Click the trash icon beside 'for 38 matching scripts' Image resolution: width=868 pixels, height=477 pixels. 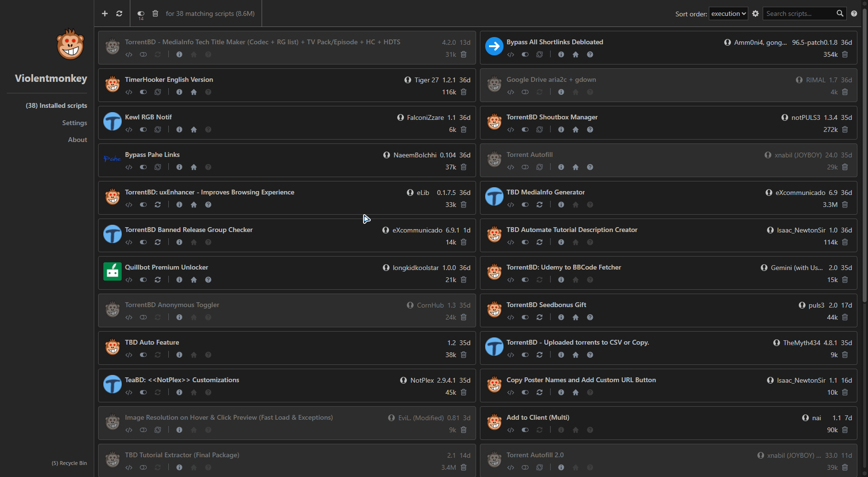tap(155, 13)
